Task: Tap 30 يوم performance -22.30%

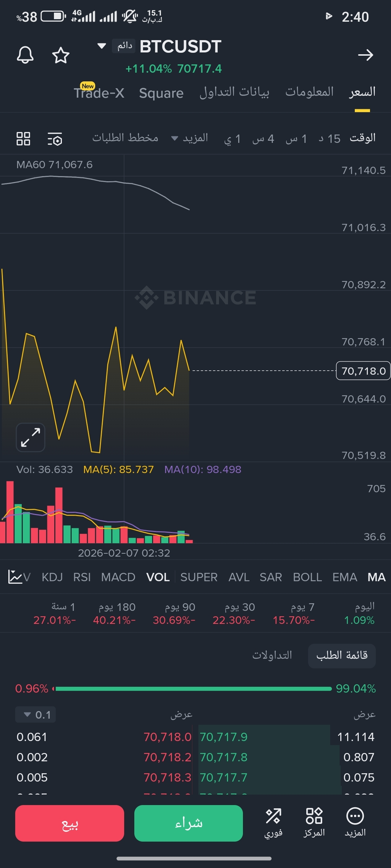Action: (x=234, y=613)
